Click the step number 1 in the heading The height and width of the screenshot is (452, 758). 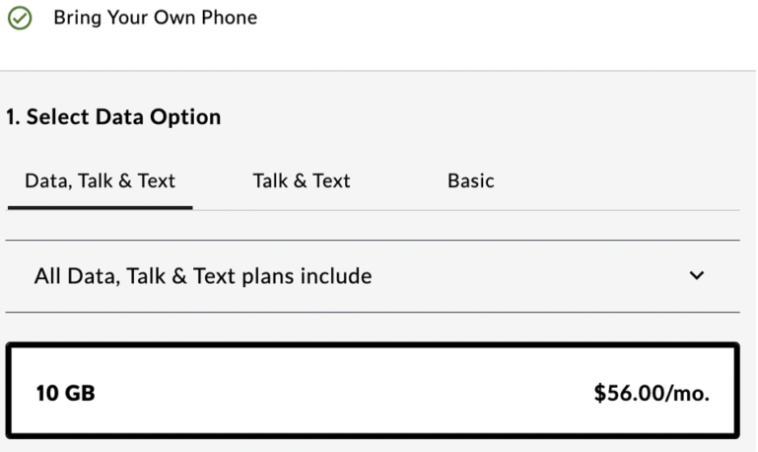coord(10,117)
